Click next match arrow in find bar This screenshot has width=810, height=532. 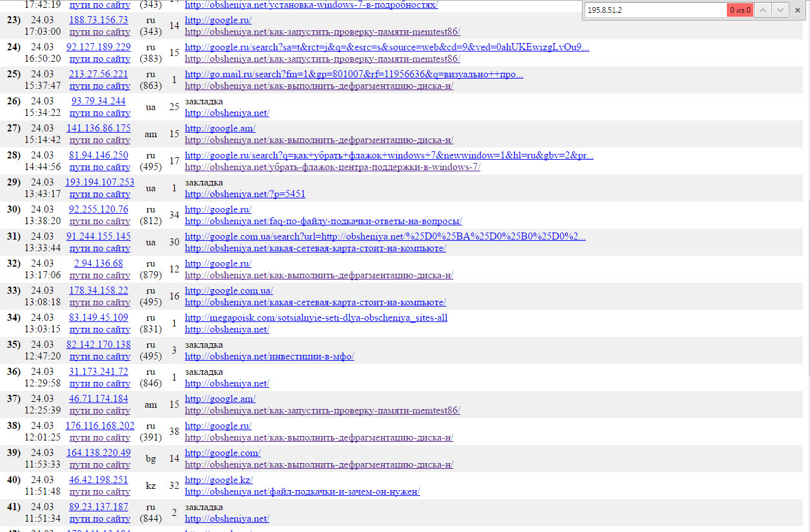point(780,10)
